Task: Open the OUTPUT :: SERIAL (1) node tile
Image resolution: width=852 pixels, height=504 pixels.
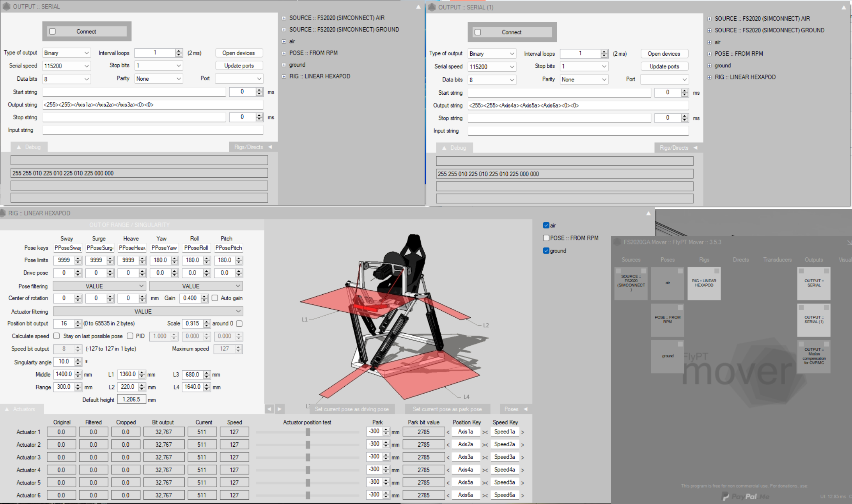Action: 814,320
